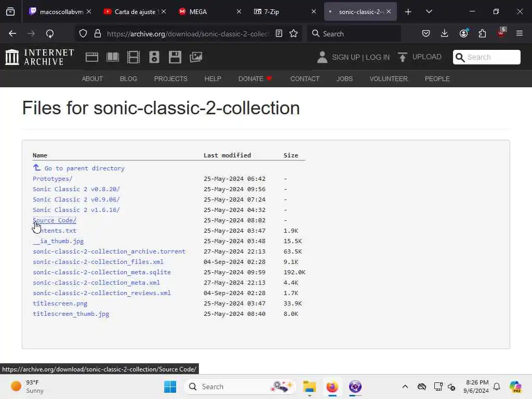Download sonic-classic-2-collection_meta.sqlite
Viewport: 532px width, 399px height.
click(x=102, y=272)
